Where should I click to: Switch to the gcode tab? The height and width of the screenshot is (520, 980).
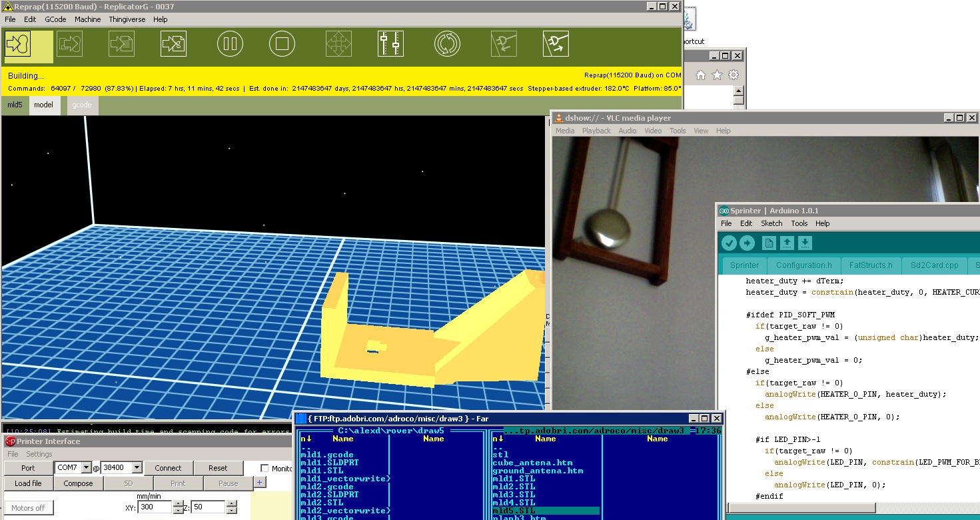(x=81, y=105)
